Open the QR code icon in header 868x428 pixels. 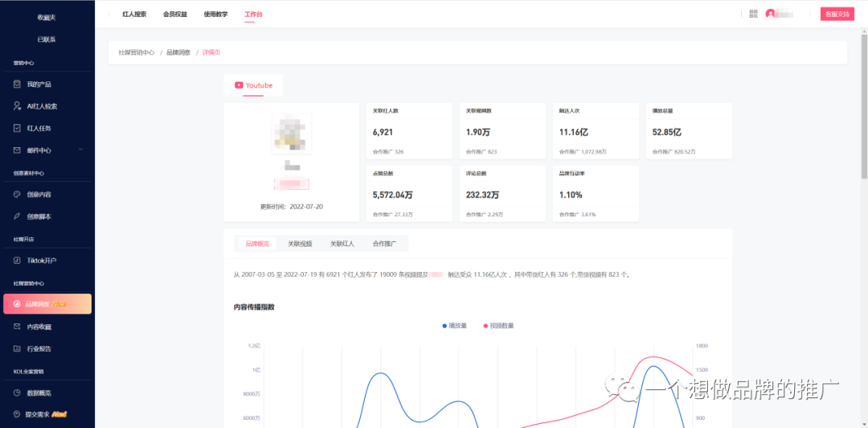pyautogui.click(x=753, y=14)
